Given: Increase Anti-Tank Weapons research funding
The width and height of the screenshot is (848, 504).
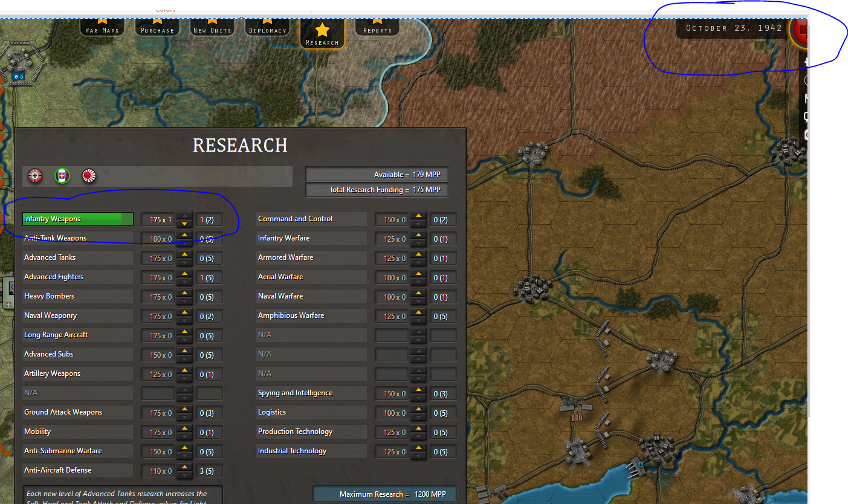Looking at the screenshot, I should point(185,234).
